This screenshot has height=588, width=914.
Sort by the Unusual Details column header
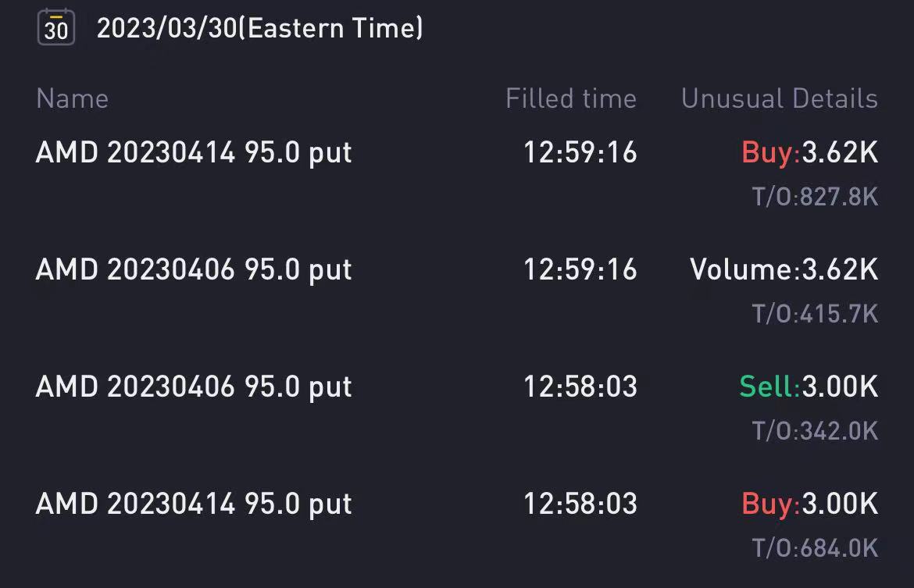(780, 98)
